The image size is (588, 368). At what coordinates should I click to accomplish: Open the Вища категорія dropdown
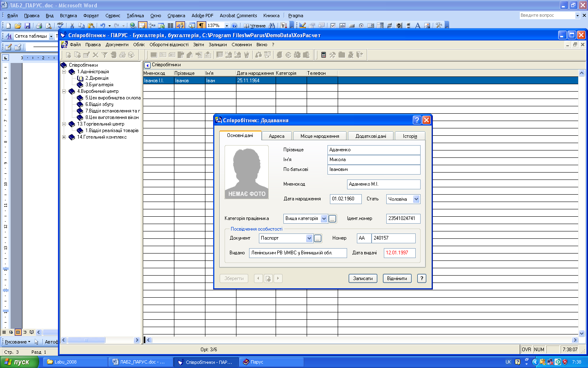point(324,219)
